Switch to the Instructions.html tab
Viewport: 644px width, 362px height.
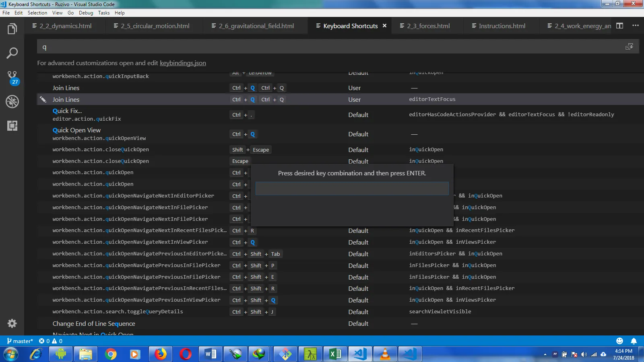pyautogui.click(x=502, y=26)
